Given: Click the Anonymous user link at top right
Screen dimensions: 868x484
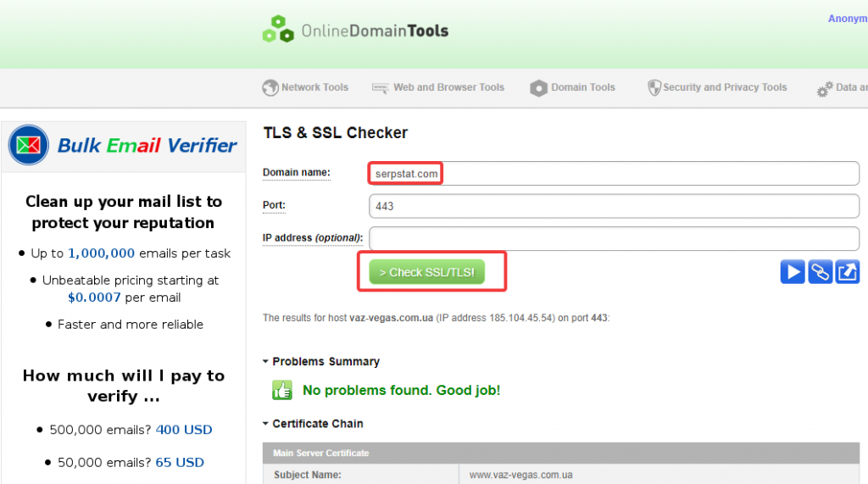Looking at the screenshot, I should pos(847,19).
